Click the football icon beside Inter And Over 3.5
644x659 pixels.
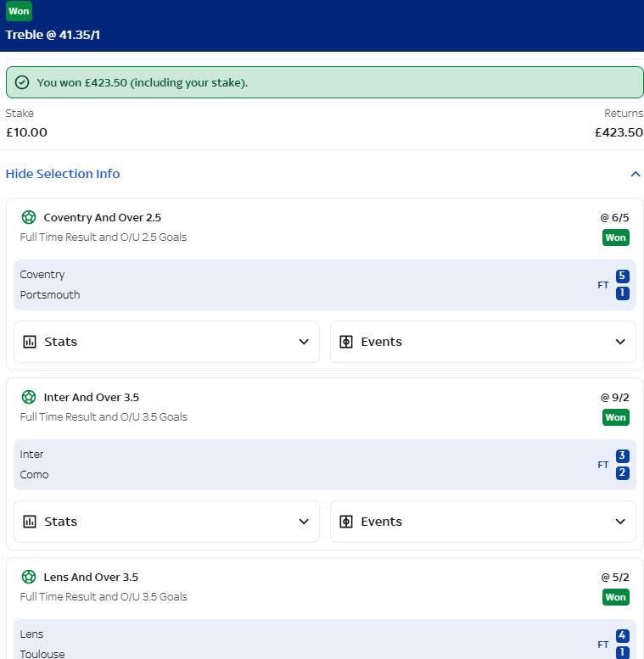pos(29,397)
